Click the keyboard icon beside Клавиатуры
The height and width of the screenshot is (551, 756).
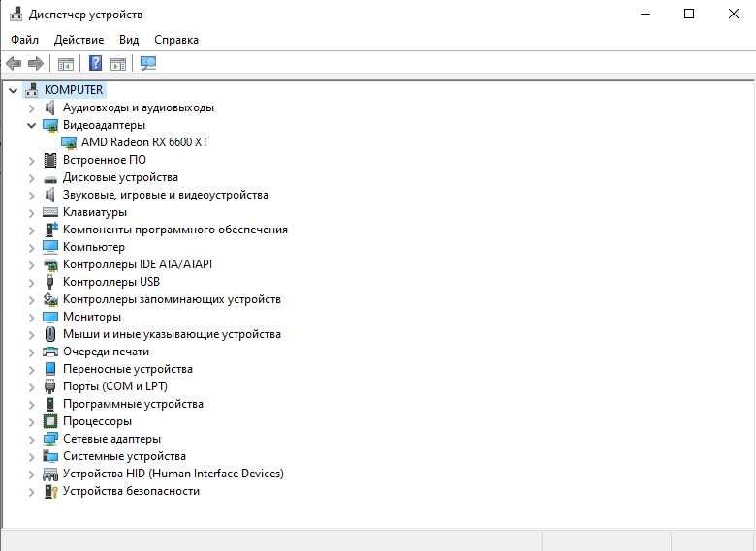pos(50,212)
